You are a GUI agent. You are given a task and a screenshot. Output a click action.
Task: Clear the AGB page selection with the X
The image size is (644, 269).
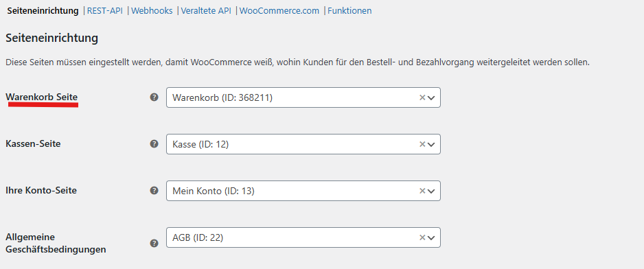click(422, 237)
